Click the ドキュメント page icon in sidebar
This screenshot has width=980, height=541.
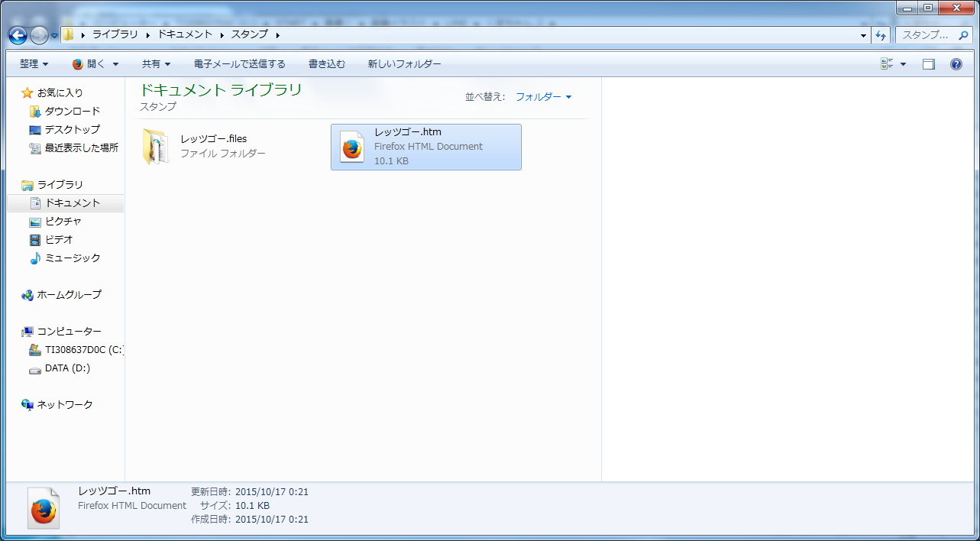tap(34, 202)
